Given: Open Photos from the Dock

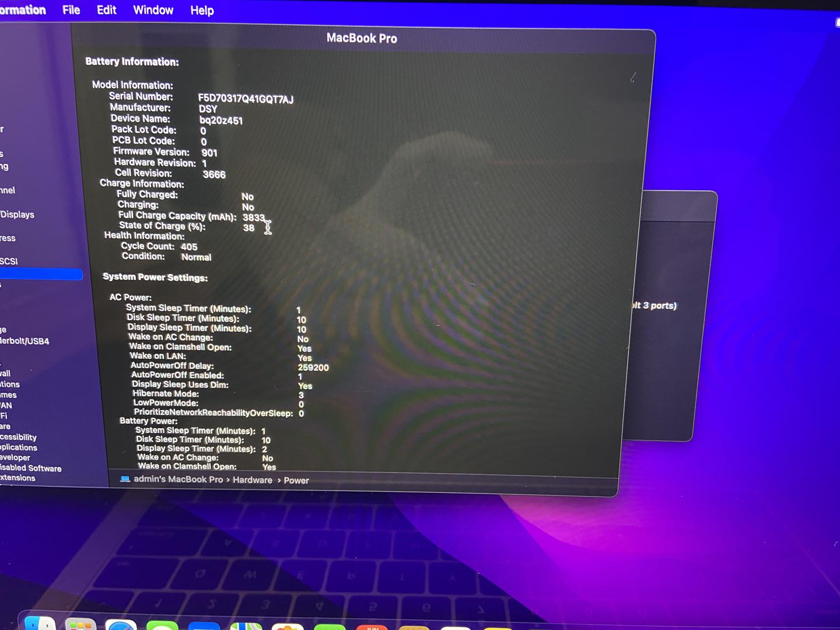Looking at the screenshot, I should tap(288, 626).
